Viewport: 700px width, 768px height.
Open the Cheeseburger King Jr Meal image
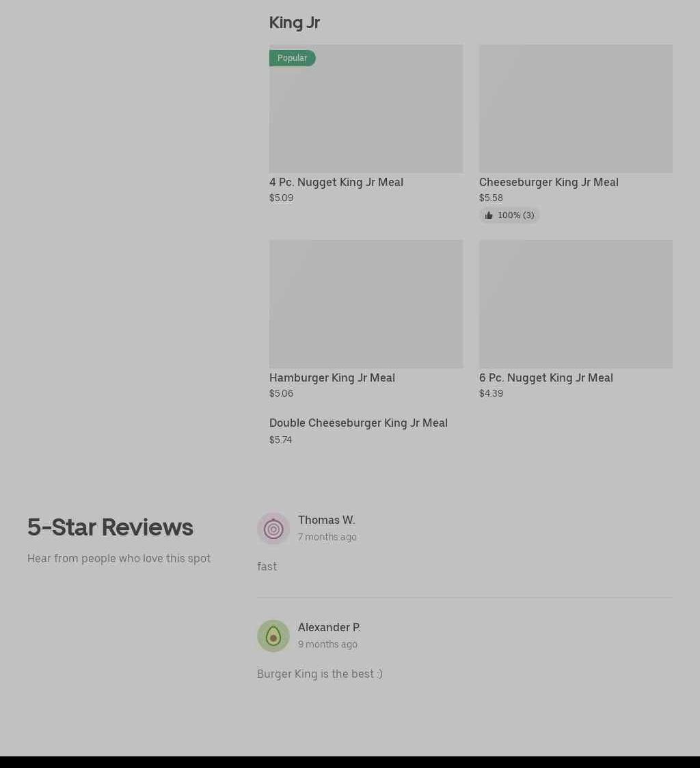[576, 109]
